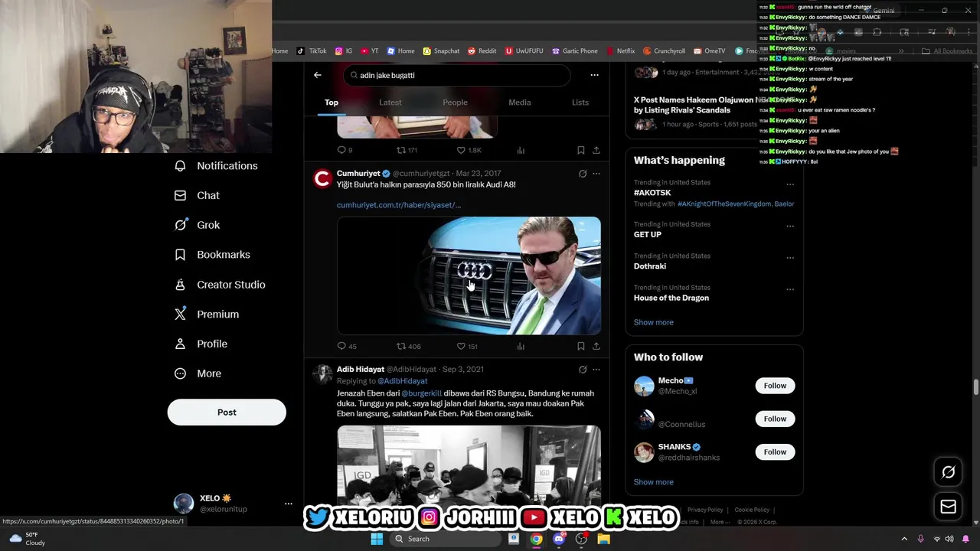Viewport: 980px width, 551px height.
Task: Like the post with 1.8K likes
Action: 469,151
